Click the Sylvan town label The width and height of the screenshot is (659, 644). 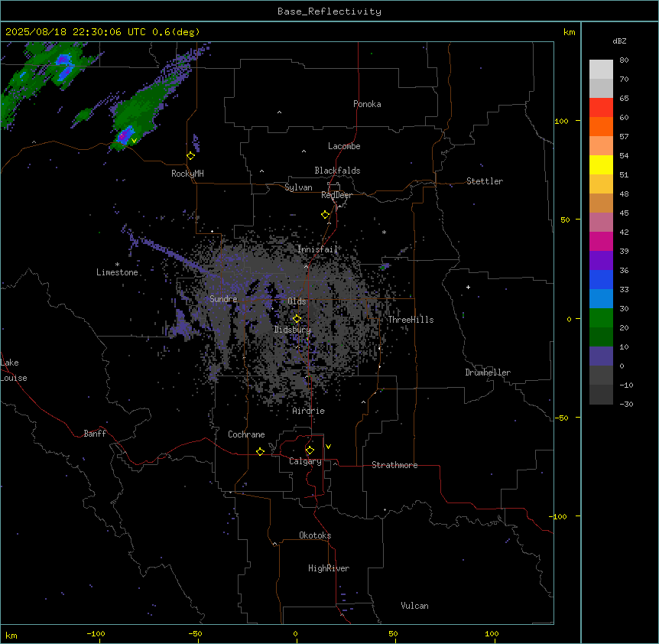coord(298,187)
